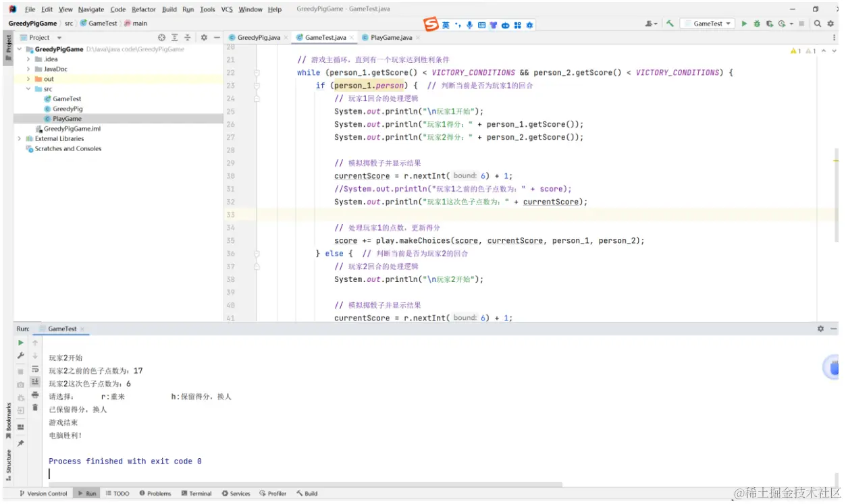Screen dimensions: 846x504
Task: Toggle the Run tool window button
Action: pyautogui.click(x=86, y=493)
